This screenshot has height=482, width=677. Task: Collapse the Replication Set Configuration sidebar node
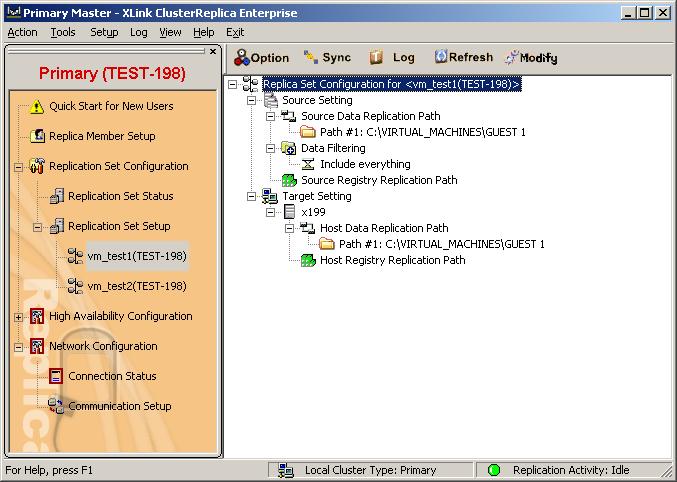18,166
